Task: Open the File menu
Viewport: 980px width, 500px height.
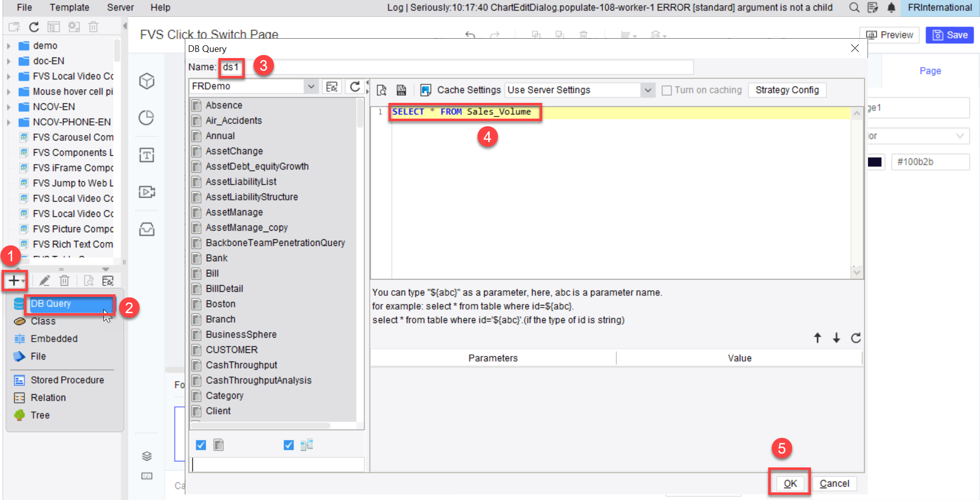Action: click(x=24, y=7)
